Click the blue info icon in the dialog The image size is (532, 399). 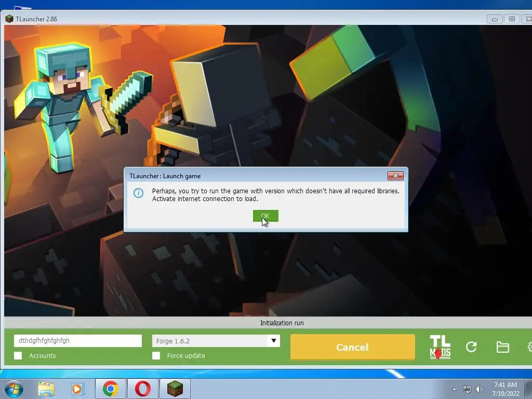click(138, 193)
